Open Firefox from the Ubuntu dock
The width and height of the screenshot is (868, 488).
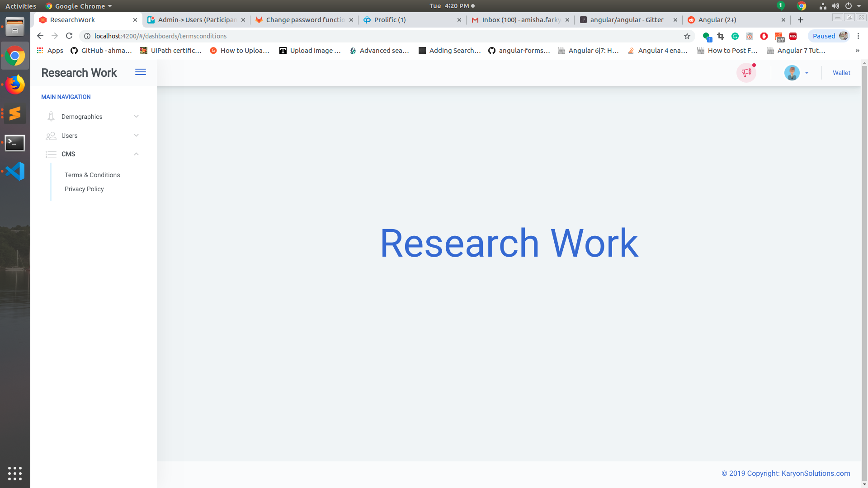click(15, 85)
